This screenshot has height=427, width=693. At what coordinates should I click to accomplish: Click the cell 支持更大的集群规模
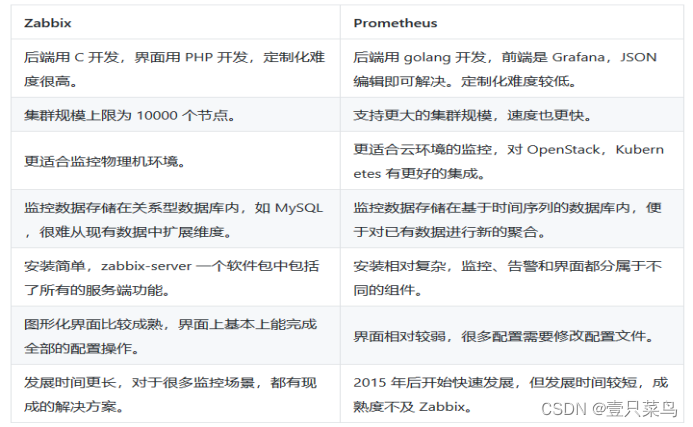pos(512,115)
